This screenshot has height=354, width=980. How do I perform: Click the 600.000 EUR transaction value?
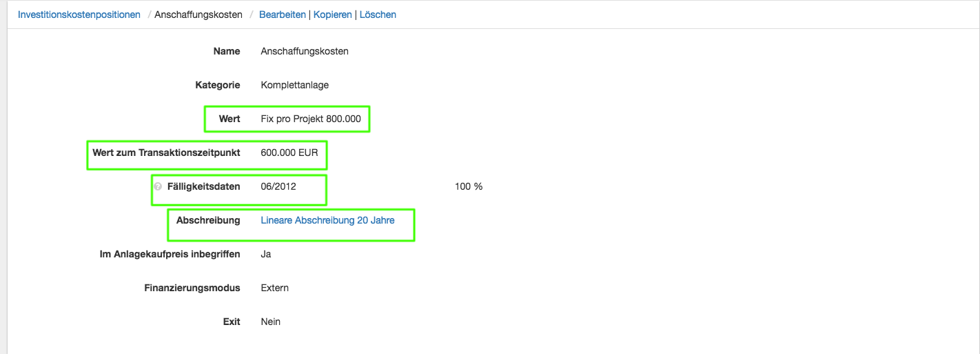click(x=289, y=153)
